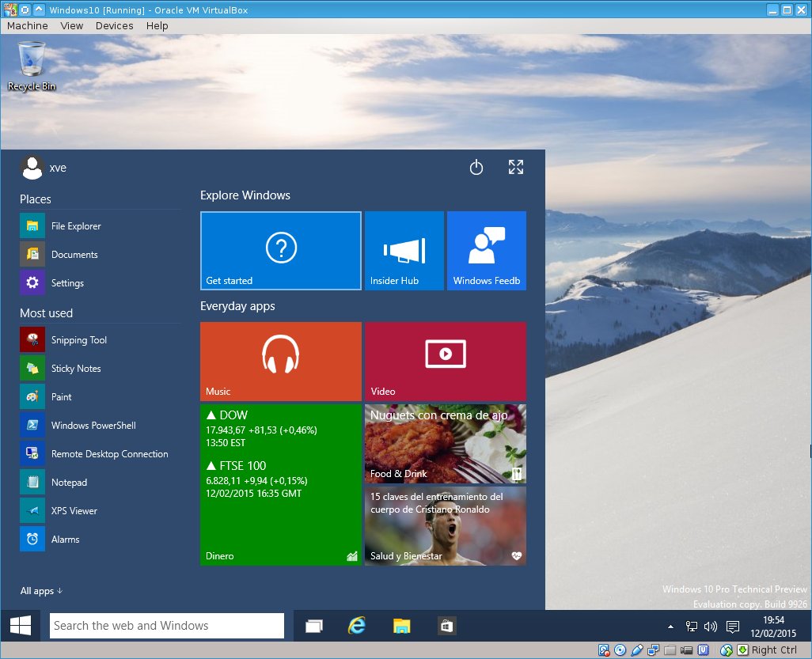Click VirtualBox optical disc indicator
This screenshot has height=659, width=812.
point(620,650)
